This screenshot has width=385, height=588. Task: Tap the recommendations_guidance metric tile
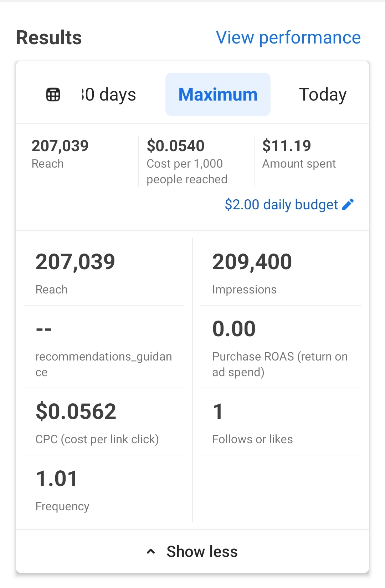coord(104,348)
